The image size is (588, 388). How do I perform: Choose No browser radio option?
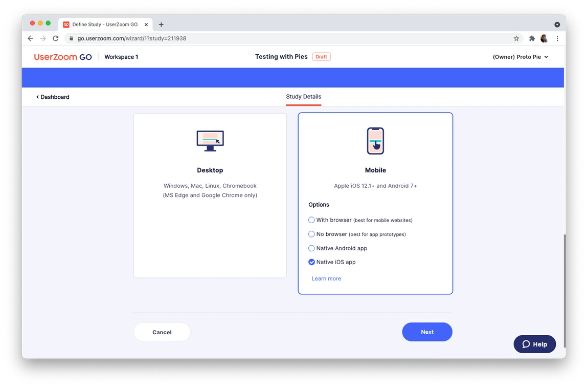[x=311, y=234]
